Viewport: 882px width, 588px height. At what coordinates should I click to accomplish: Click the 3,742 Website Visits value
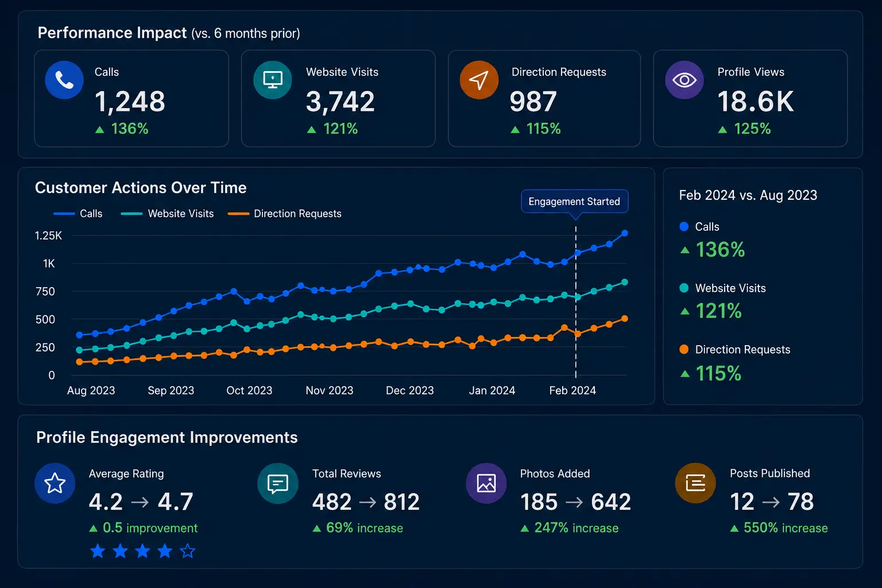340,102
